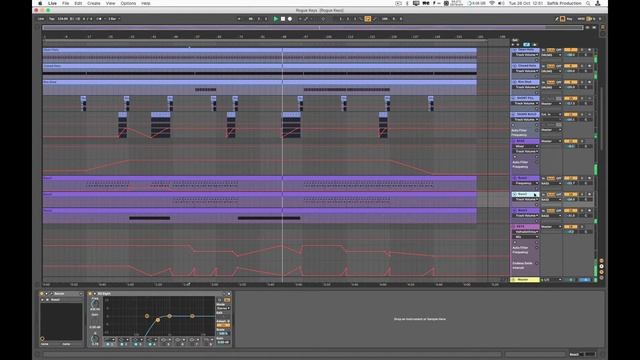This screenshot has width=640, height=360.
Task: Click an automation breakpoint on BASS filter lane
Action: pyautogui.click(x=129, y=160)
